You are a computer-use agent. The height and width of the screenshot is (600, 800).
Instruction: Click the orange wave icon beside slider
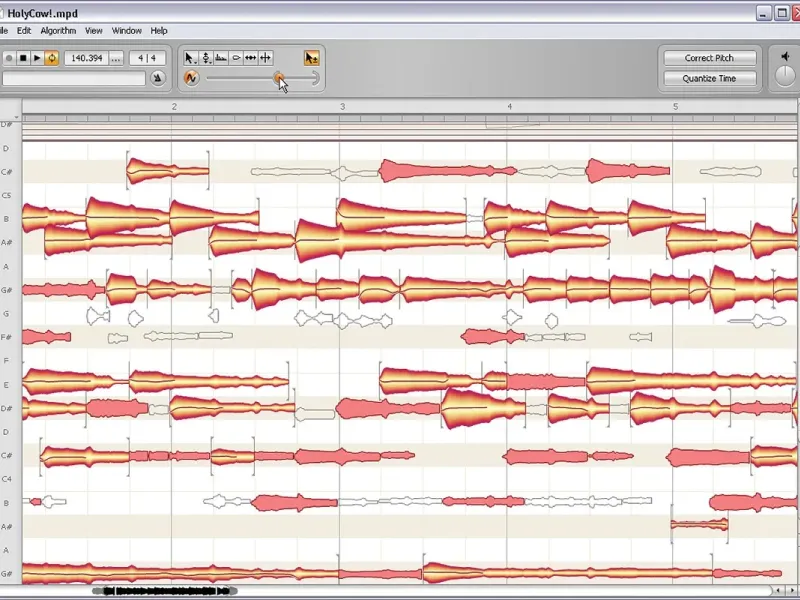(191, 78)
